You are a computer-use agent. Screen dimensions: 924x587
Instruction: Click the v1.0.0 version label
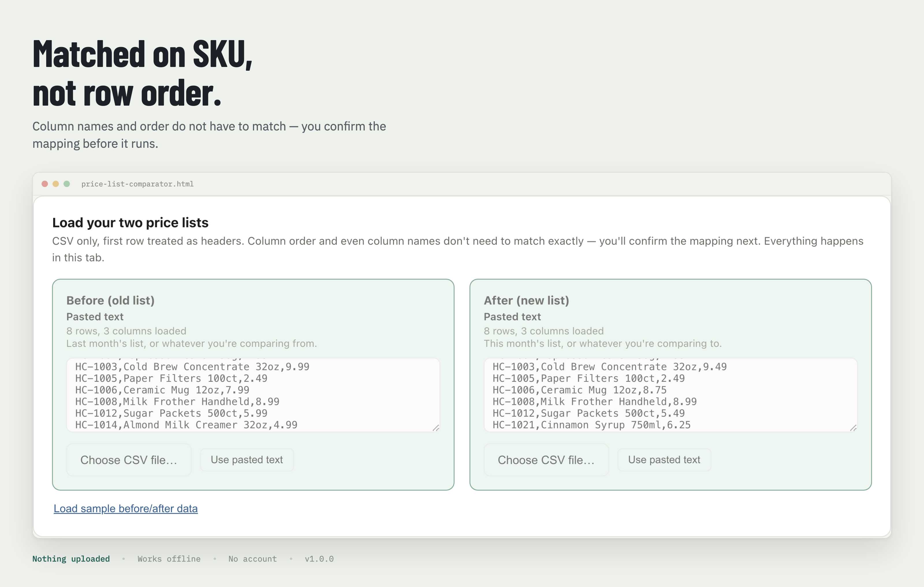[319, 559]
